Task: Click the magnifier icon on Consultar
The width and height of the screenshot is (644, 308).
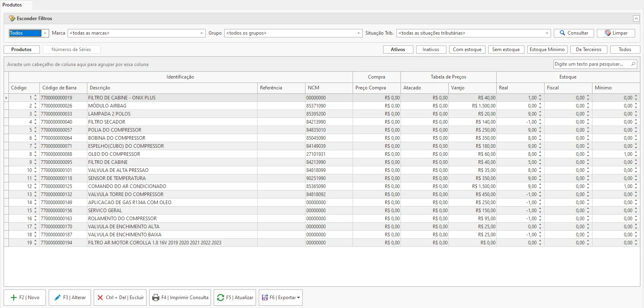Action: pos(562,33)
